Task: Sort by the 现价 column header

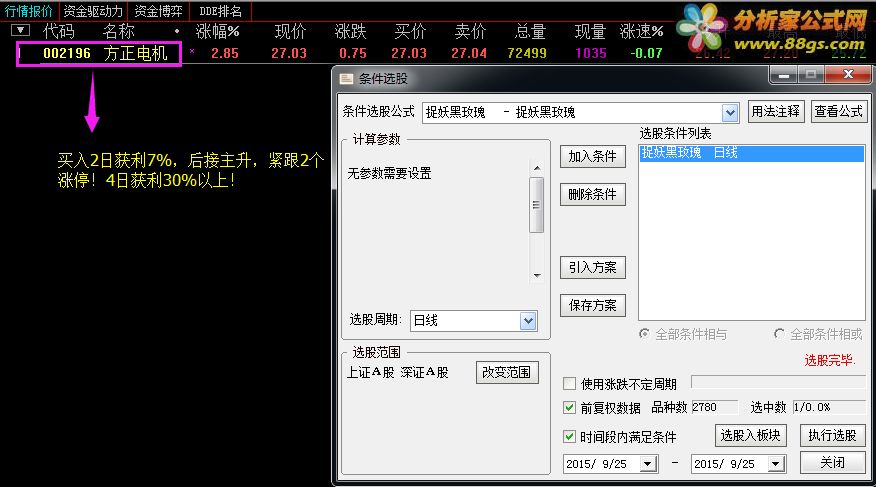Action: point(290,31)
